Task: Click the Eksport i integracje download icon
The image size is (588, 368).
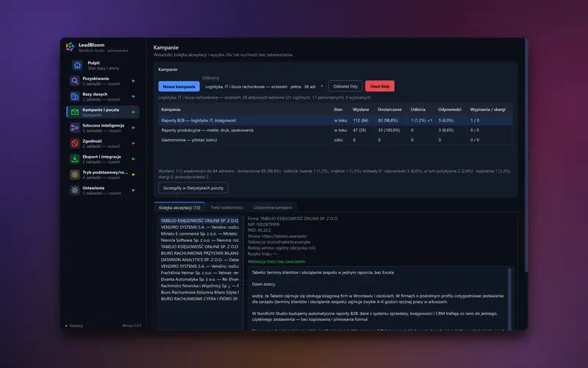Action: [75, 159]
